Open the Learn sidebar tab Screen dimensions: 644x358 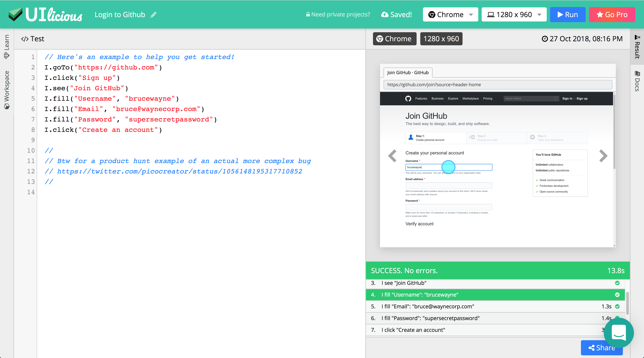(x=7, y=47)
